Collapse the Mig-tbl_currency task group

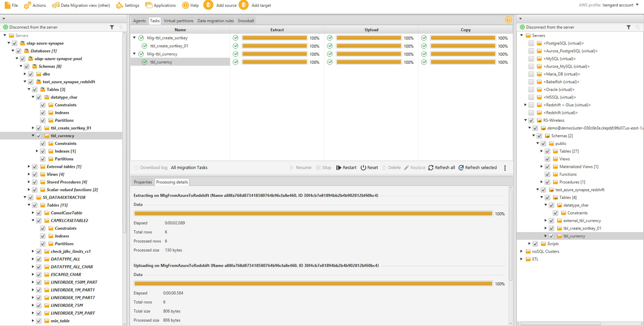point(134,54)
